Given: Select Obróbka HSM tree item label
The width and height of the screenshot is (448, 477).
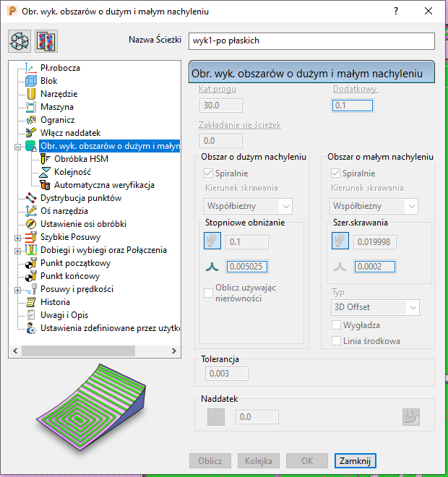Looking at the screenshot, I should tap(81, 159).
